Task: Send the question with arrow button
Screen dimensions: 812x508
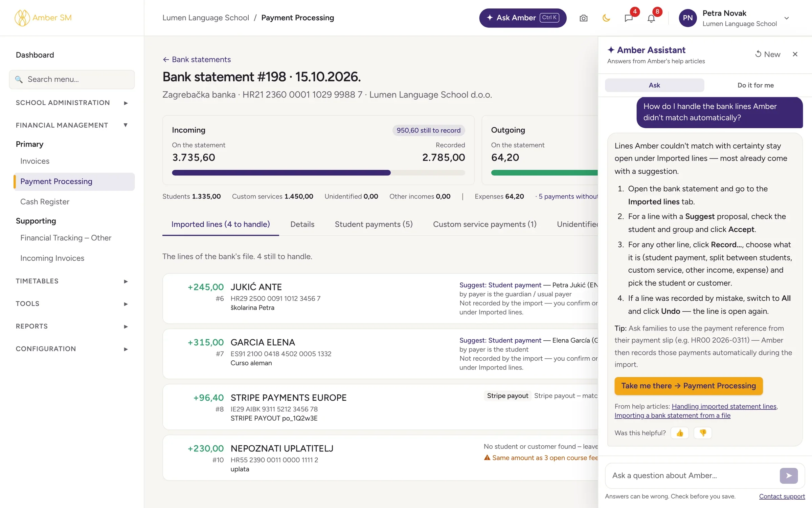Action: click(x=789, y=475)
